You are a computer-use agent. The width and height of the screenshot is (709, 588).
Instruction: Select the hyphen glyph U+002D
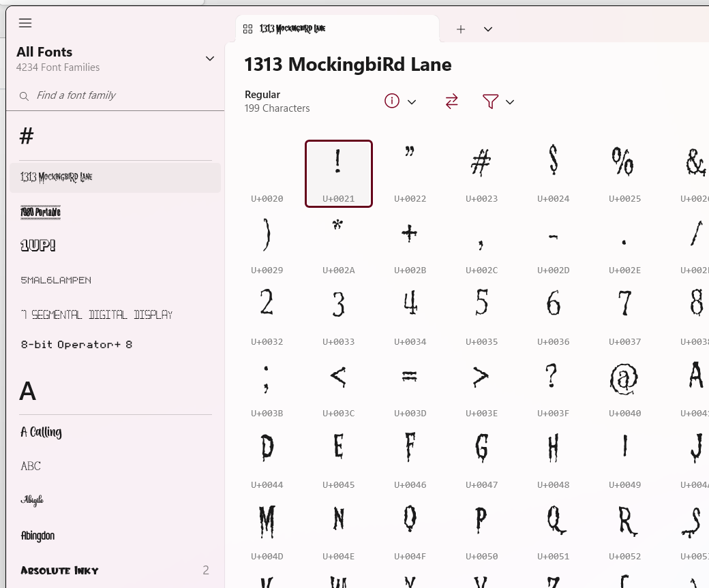pyautogui.click(x=554, y=245)
